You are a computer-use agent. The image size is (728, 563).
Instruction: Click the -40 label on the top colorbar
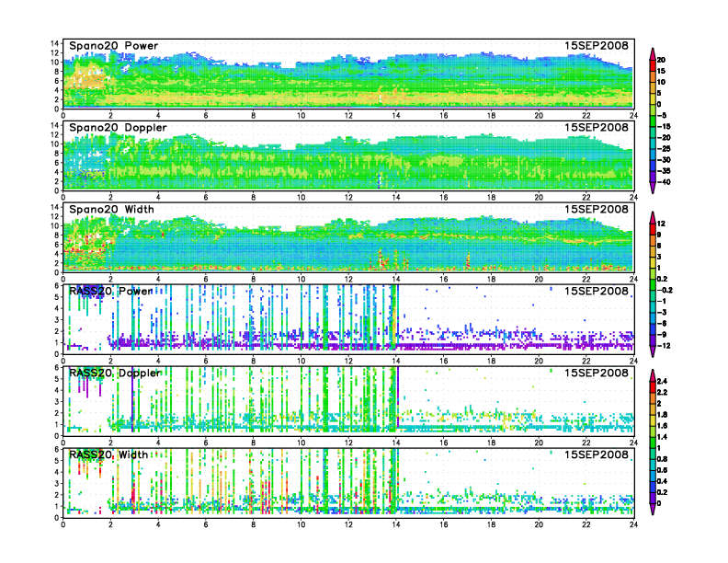[x=664, y=182]
